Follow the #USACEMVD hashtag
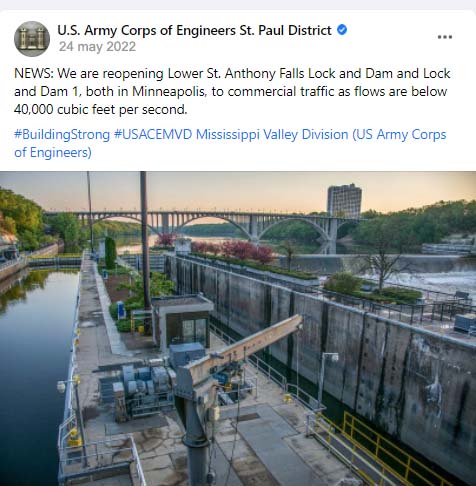476x486 pixels. pos(153,135)
